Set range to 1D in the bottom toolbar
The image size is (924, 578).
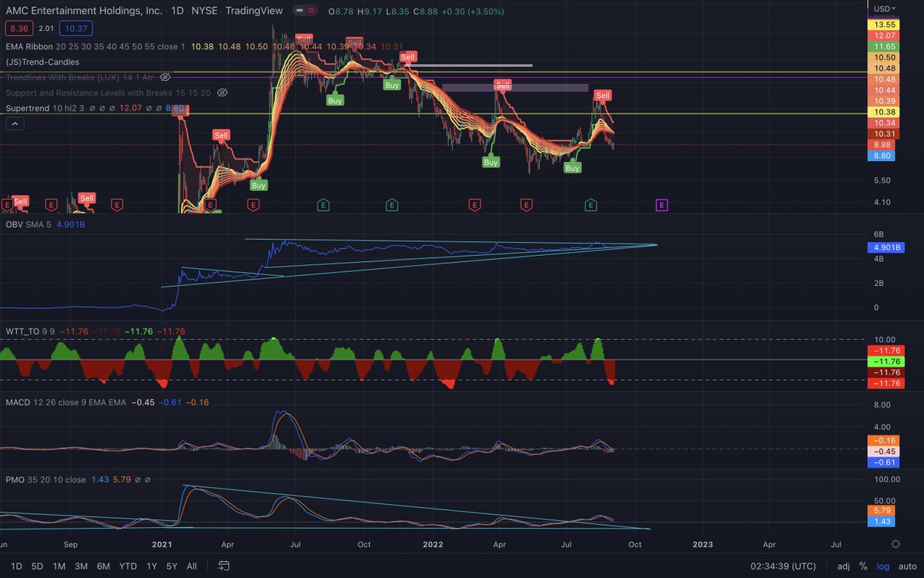click(x=16, y=566)
